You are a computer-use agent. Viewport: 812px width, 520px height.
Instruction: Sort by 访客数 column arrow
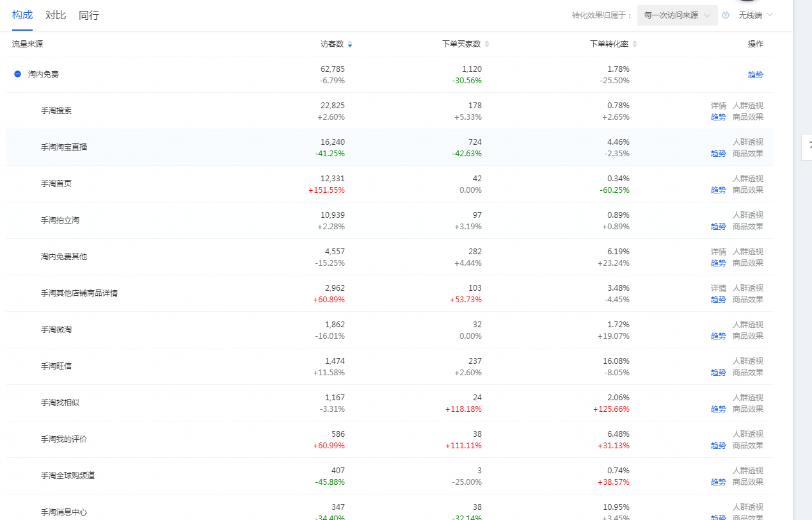tap(349, 44)
